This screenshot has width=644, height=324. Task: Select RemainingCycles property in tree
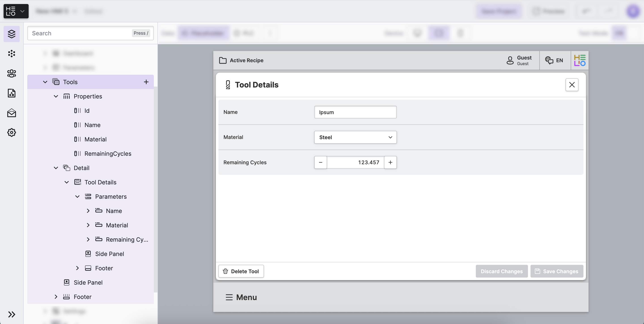108,154
